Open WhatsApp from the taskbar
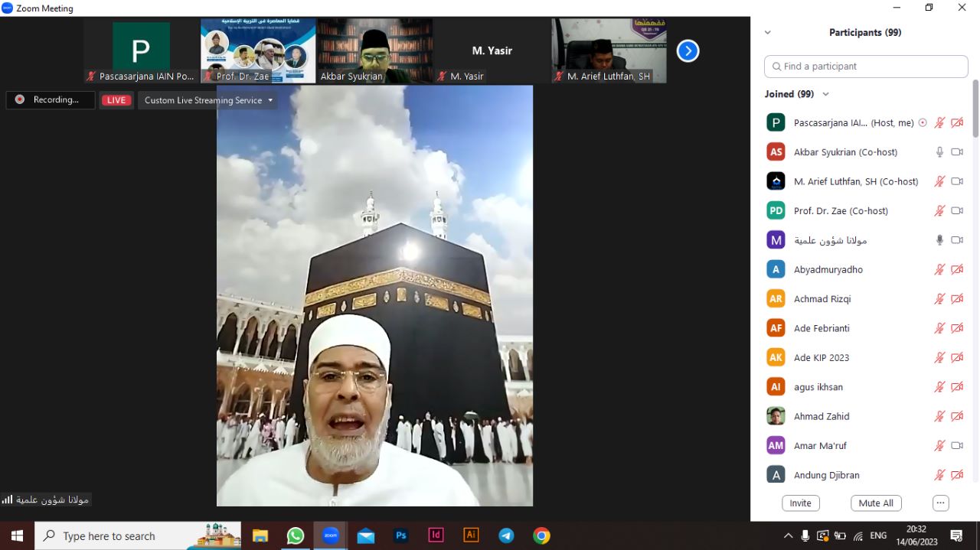Screen dimensions: 980x550 [296, 535]
